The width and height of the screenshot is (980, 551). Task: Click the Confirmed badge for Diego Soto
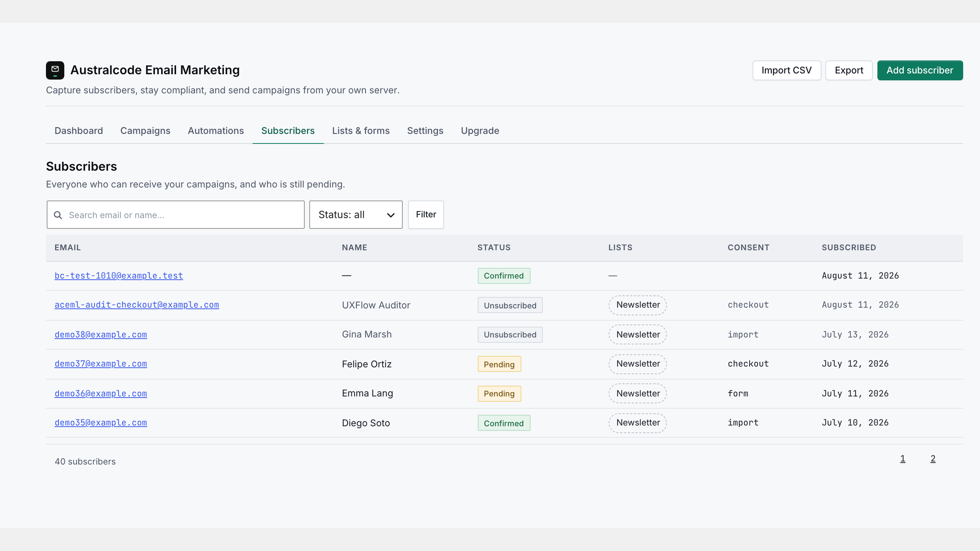[504, 423]
